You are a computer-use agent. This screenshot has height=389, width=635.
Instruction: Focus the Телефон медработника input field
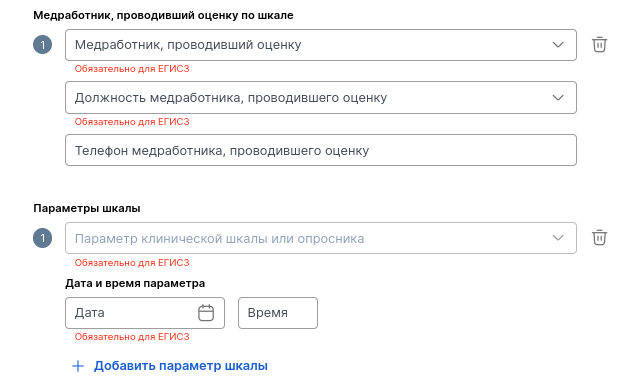click(321, 150)
